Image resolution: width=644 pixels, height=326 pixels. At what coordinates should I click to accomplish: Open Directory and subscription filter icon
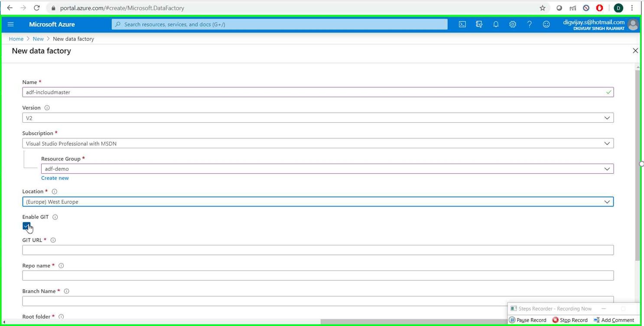pyautogui.click(x=479, y=24)
